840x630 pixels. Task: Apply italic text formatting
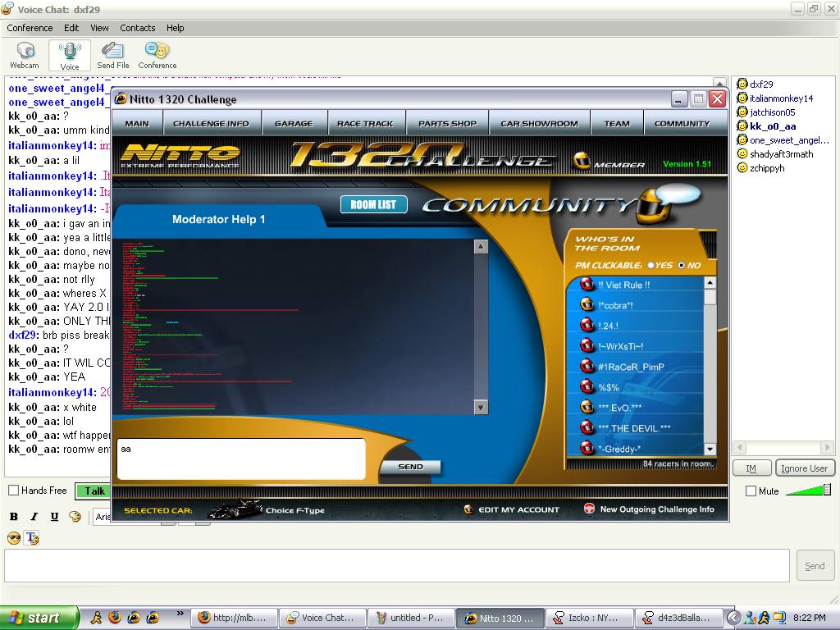(34, 517)
